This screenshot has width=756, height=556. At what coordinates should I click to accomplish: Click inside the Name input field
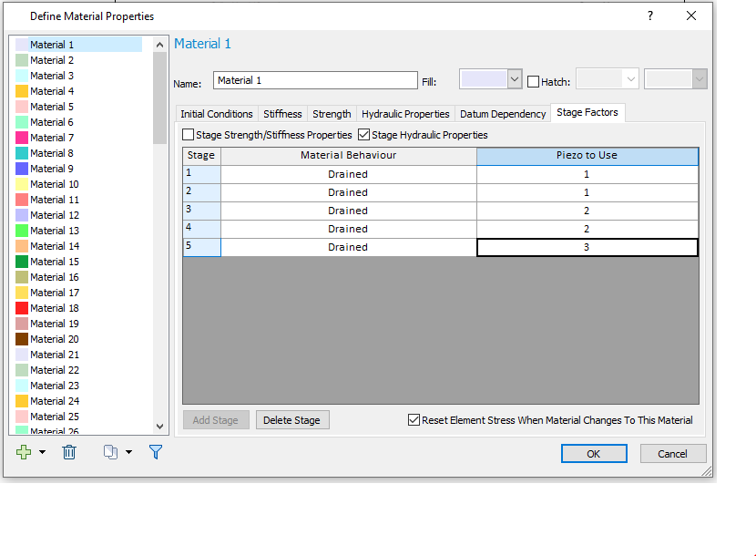[314, 80]
